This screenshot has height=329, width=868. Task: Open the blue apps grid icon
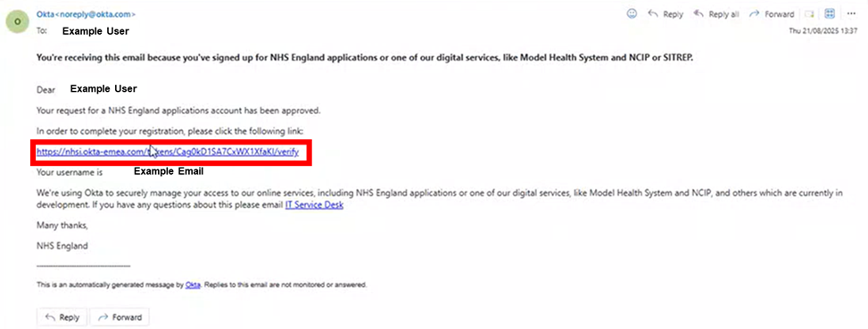(x=830, y=14)
